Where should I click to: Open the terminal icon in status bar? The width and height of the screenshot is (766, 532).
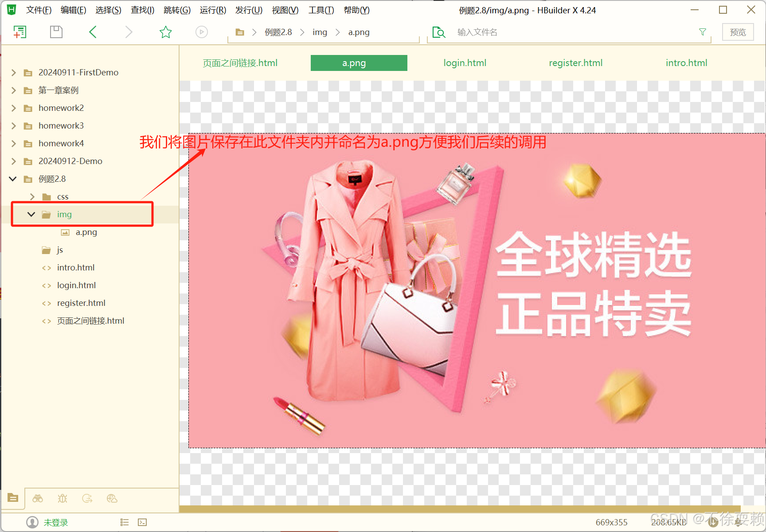click(x=142, y=522)
